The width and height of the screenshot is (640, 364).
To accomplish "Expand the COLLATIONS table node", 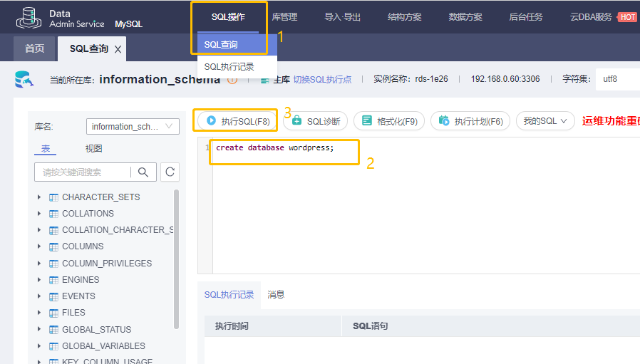I will tap(39, 214).
